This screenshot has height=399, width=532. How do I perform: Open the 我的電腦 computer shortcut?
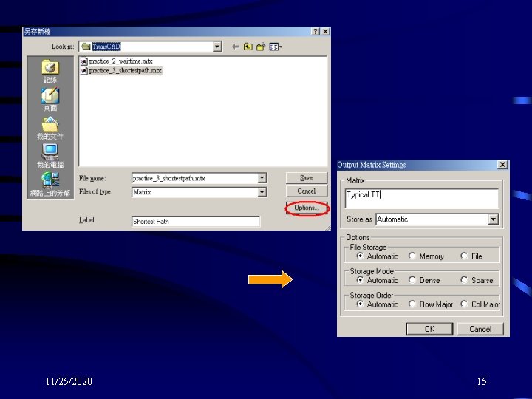click(50, 156)
